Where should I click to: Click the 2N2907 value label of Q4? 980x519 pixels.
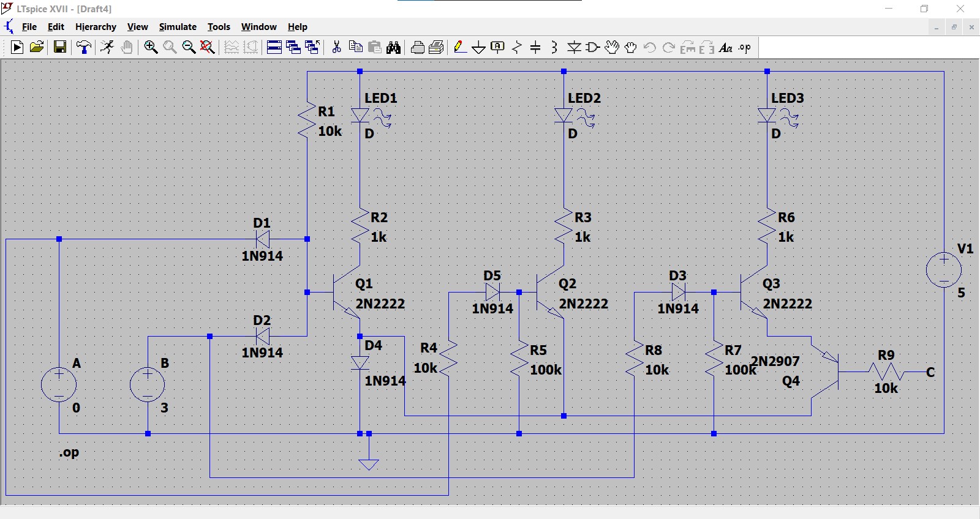coord(775,361)
